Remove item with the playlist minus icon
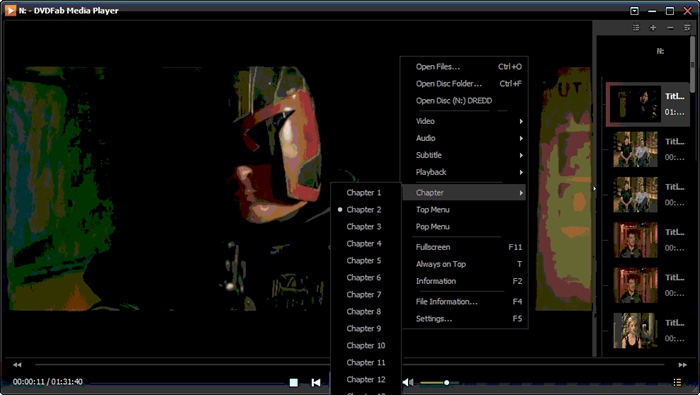 point(670,28)
